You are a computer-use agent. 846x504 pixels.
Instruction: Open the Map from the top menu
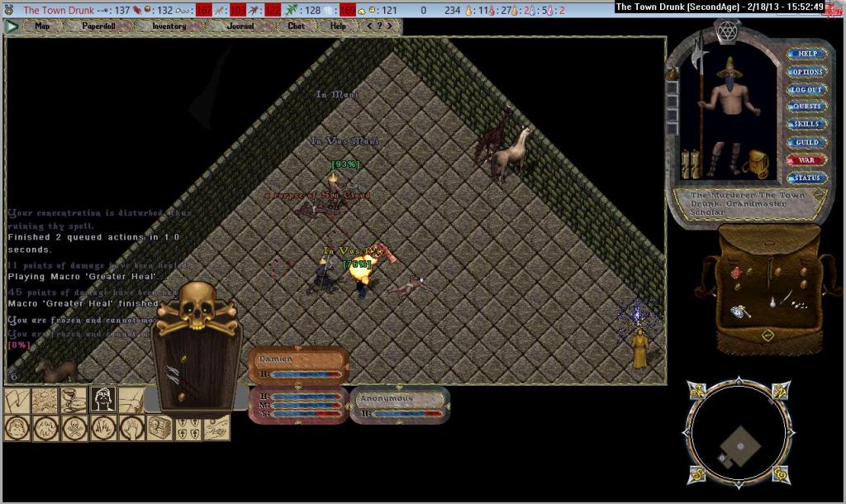(42, 26)
